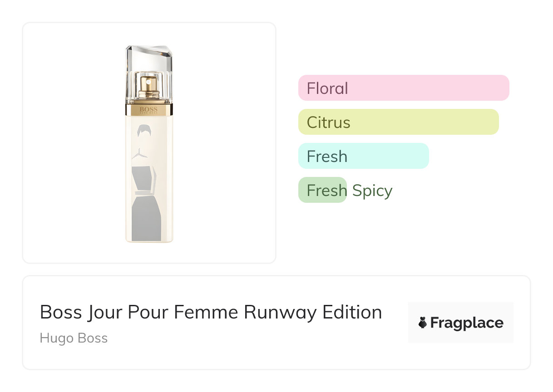The image size is (553, 392).
Task: Click the gold spray nozzle
Action: 149,85
